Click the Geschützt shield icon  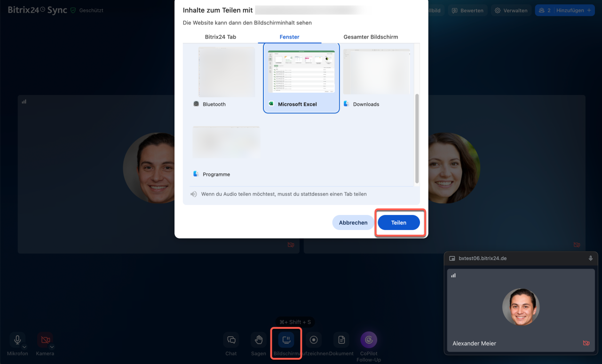click(x=73, y=10)
